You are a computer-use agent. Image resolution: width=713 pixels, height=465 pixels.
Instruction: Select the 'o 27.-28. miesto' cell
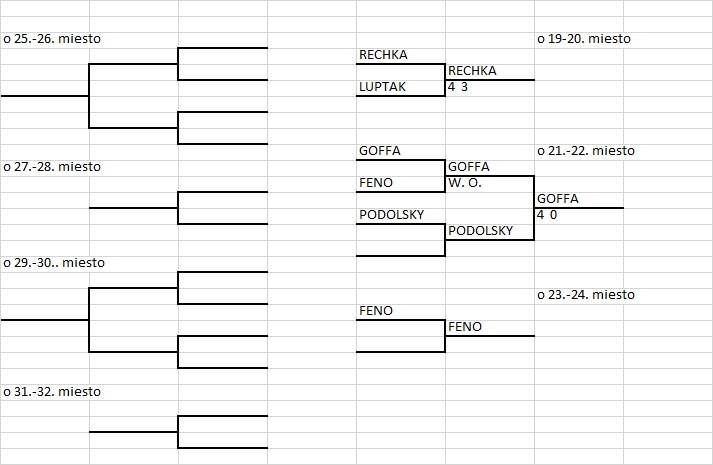[x=52, y=167]
